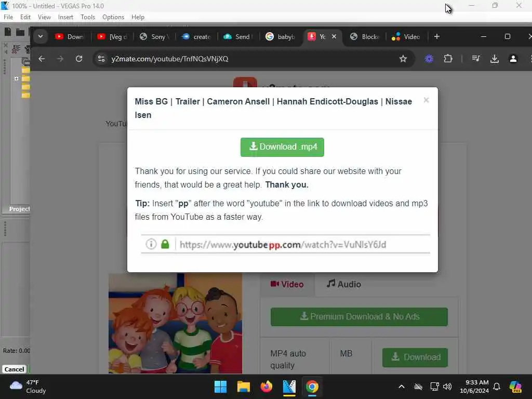Viewport: 532px width, 399px height.
Task: Open Firefox from taskbar
Action: point(267,387)
